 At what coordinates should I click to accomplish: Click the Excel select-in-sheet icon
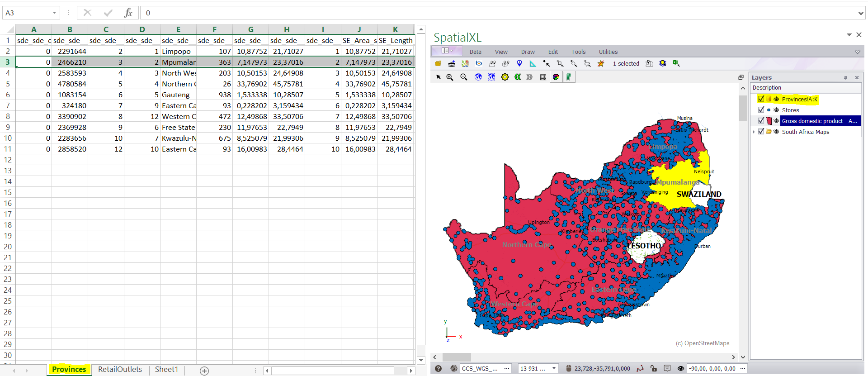point(676,64)
